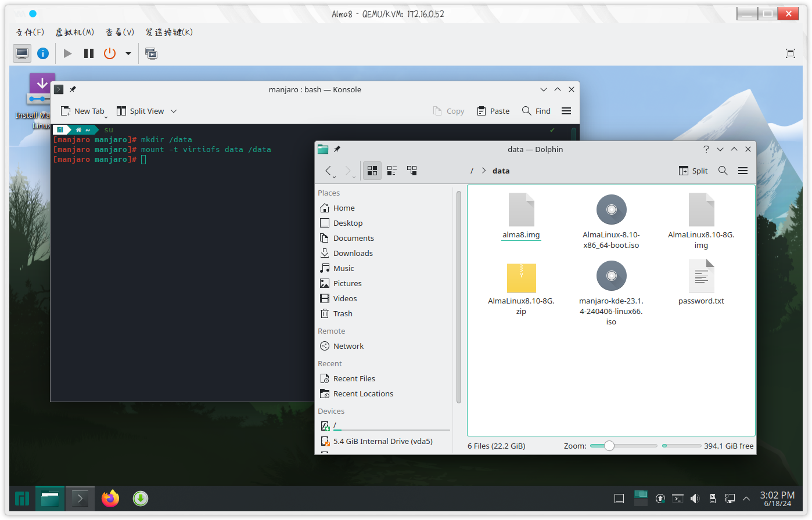The width and height of the screenshot is (812, 520).
Task: Click Dolphin file manager taskbar icon
Action: [50, 499]
